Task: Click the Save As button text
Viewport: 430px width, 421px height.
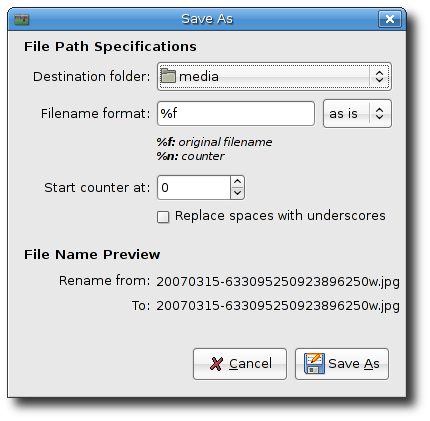Action: (x=354, y=364)
